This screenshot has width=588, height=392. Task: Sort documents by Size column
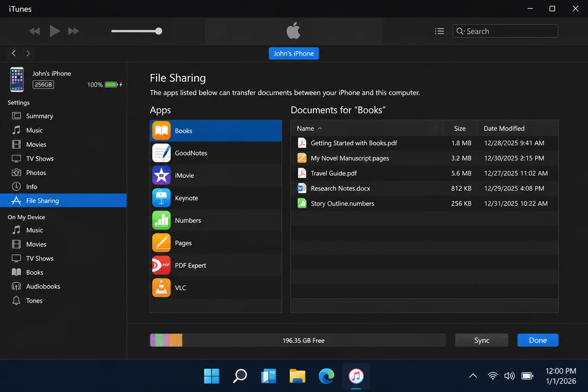[x=460, y=128]
